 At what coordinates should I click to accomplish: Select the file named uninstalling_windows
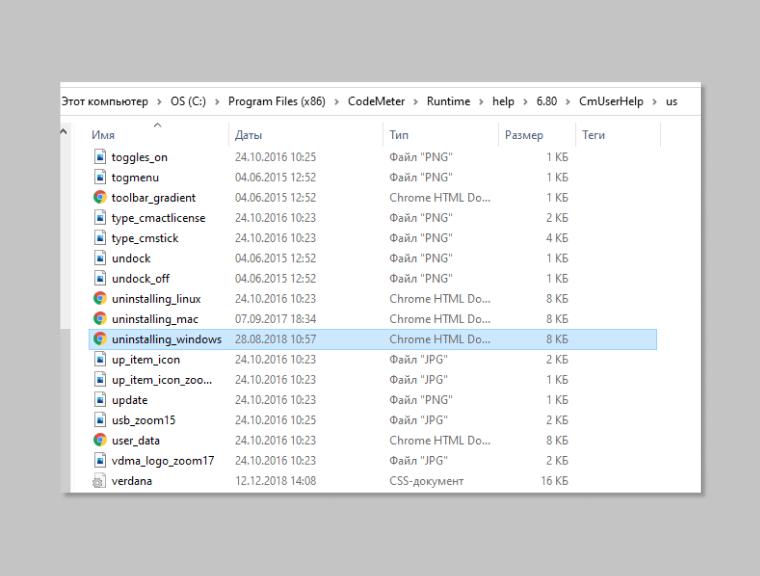[167, 339]
